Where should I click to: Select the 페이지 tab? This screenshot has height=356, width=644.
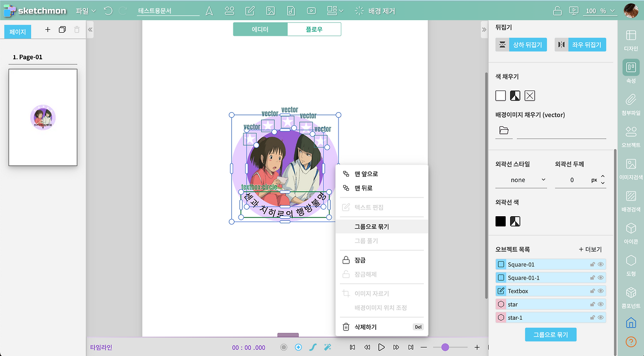tap(18, 31)
